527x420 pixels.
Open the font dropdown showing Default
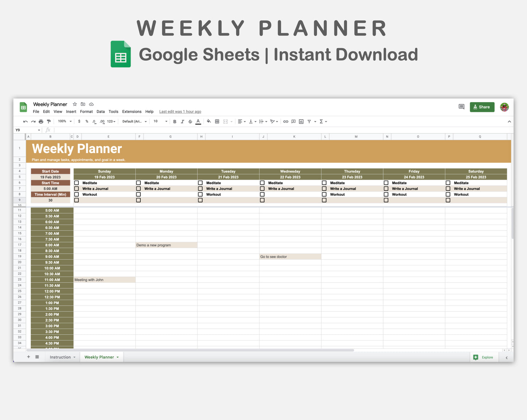[x=134, y=121]
